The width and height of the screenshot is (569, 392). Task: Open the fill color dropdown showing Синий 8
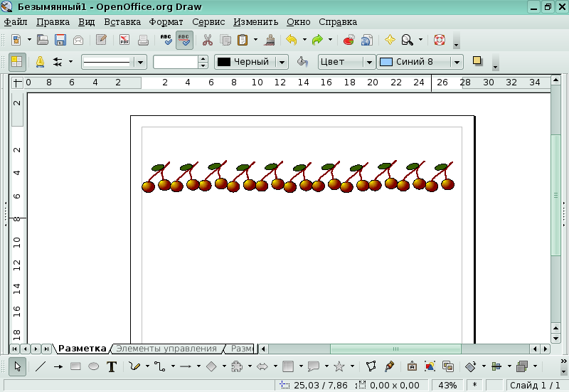(457, 62)
